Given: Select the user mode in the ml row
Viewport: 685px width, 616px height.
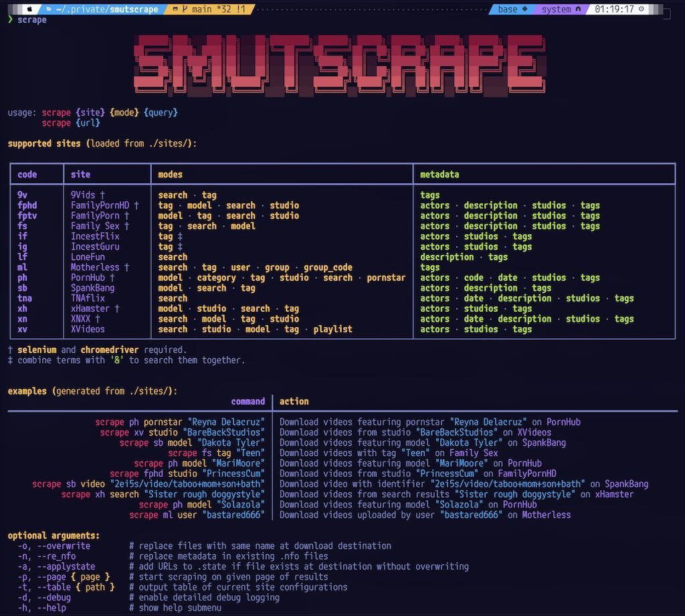Looking at the screenshot, I should (x=241, y=268).
